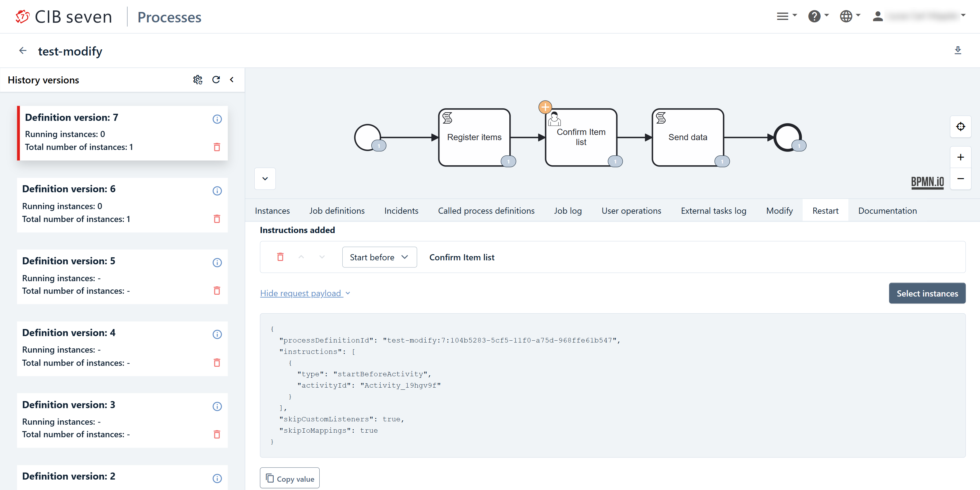
Task: Switch to the Modify tab
Action: 779,211
